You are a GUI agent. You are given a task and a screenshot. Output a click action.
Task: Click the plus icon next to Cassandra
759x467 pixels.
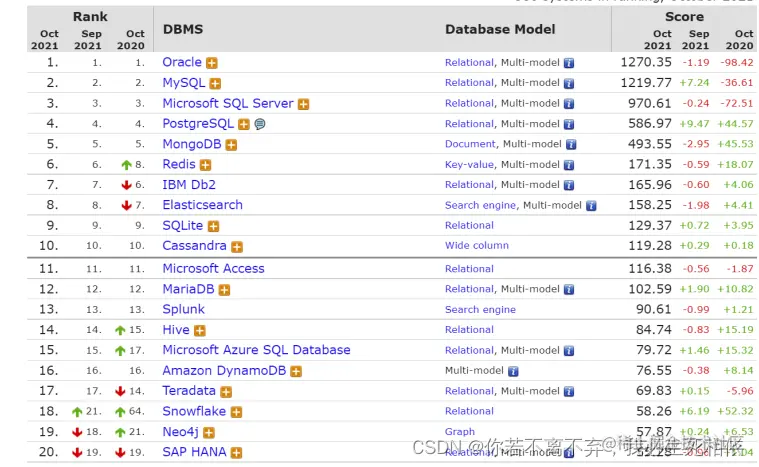237,247
